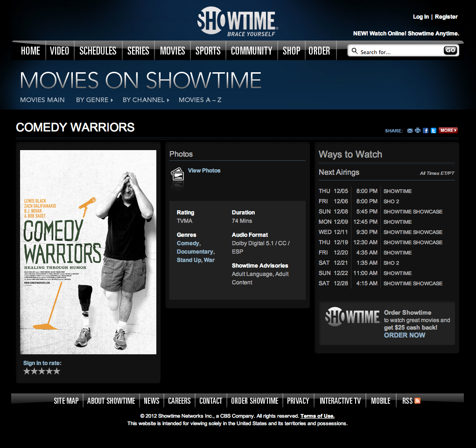476x448 pixels.
Task: Open INTERACTIVE TV in footer
Action: [x=340, y=400]
